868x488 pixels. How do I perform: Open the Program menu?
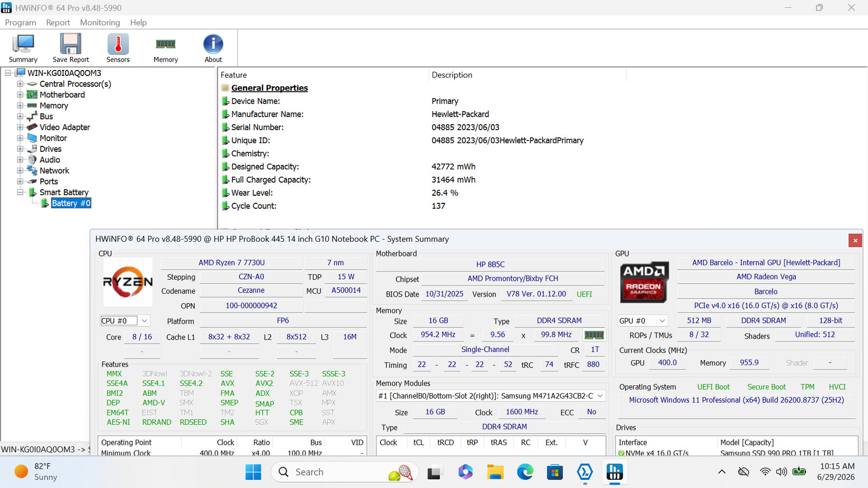click(21, 22)
